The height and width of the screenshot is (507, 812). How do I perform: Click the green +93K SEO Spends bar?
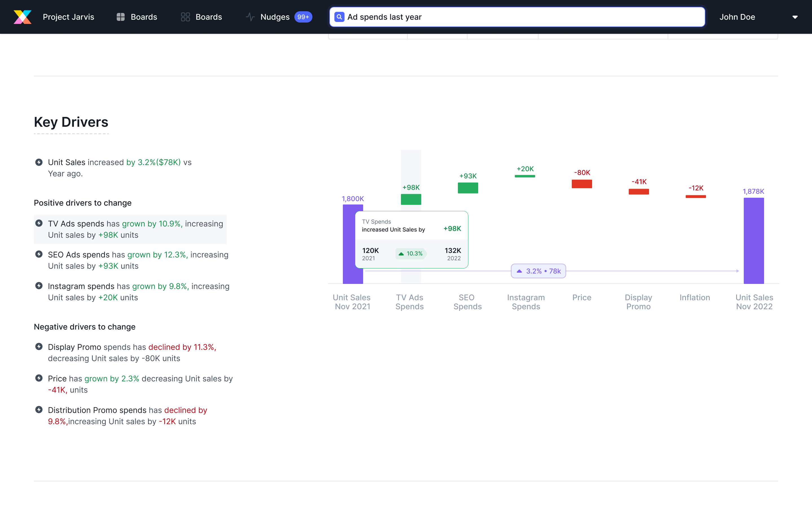pos(468,188)
